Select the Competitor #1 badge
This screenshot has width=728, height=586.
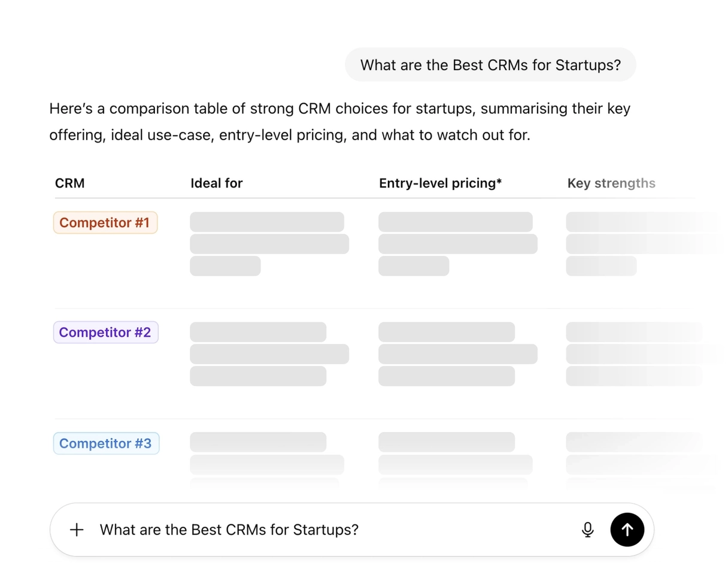105,222
